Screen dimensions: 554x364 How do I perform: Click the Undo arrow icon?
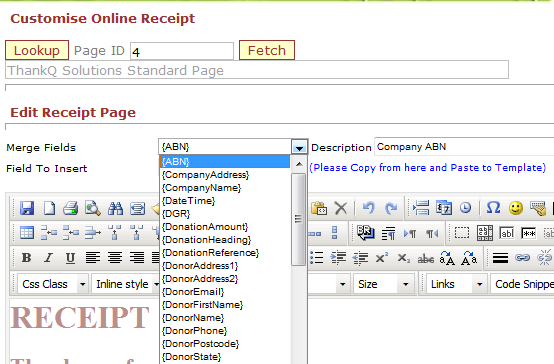(369, 208)
